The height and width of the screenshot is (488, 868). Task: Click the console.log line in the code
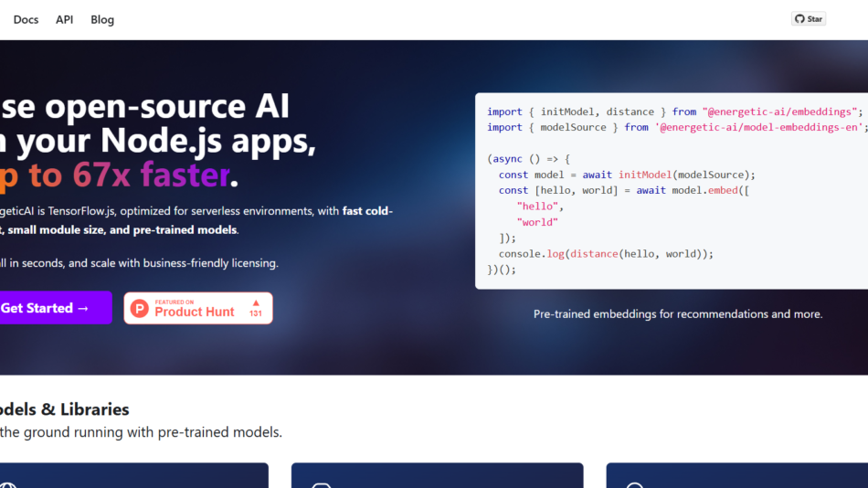pos(606,253)
